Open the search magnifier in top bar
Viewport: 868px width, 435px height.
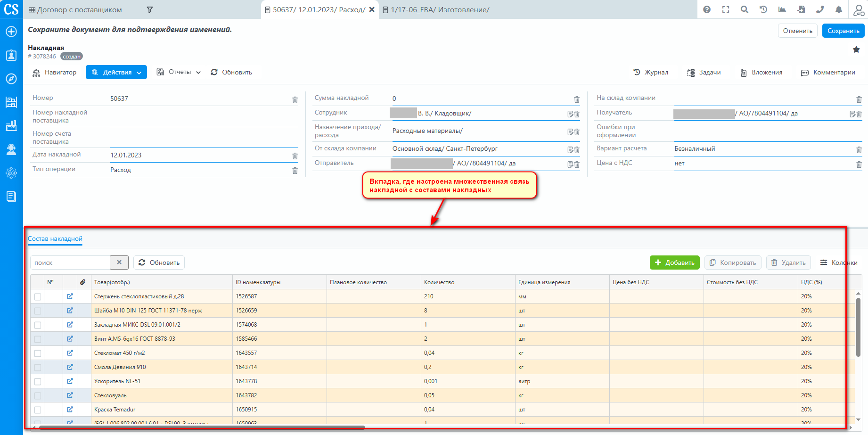[x=744, y=9]
